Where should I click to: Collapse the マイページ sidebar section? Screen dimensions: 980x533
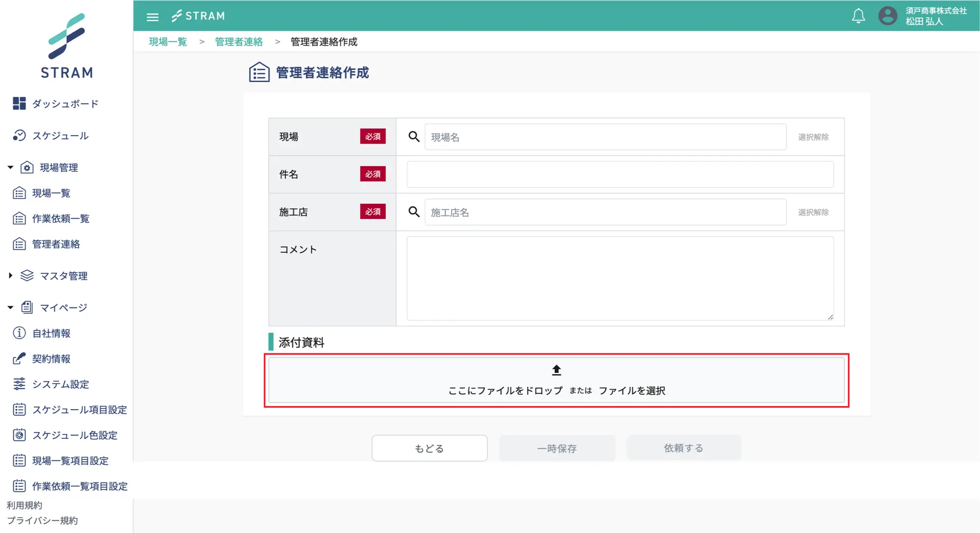[10, 307]
